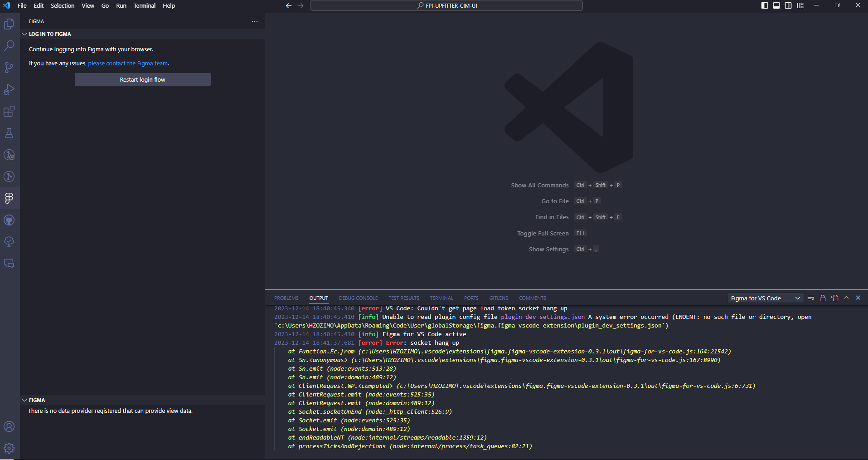Open the GitHub icon in activity bar

(9, 220)
